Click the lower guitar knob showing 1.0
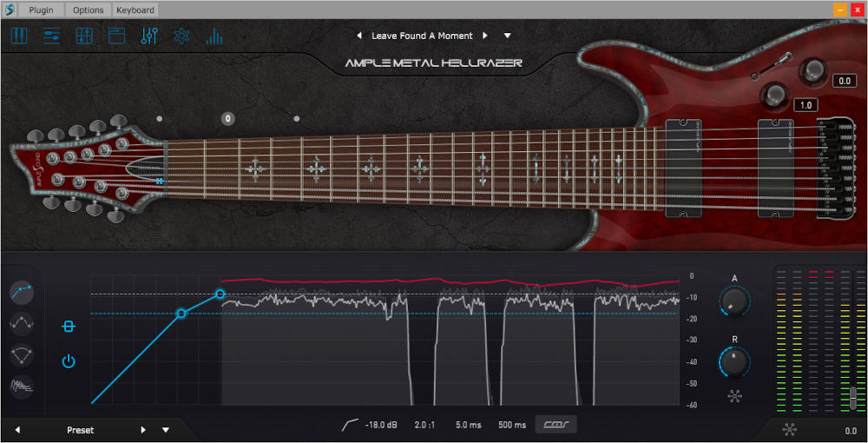 click(x=775, y=95)
